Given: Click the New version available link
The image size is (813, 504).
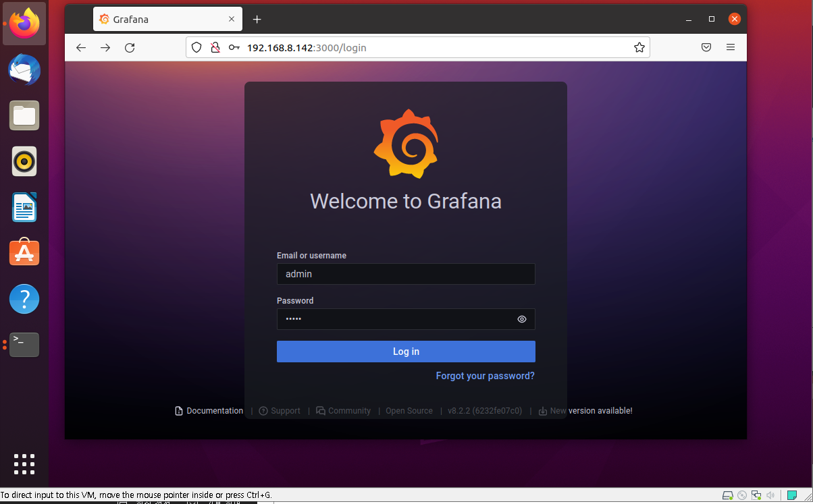Looking at the screenshot, I should pyautogui.click(x=585, y=411).
